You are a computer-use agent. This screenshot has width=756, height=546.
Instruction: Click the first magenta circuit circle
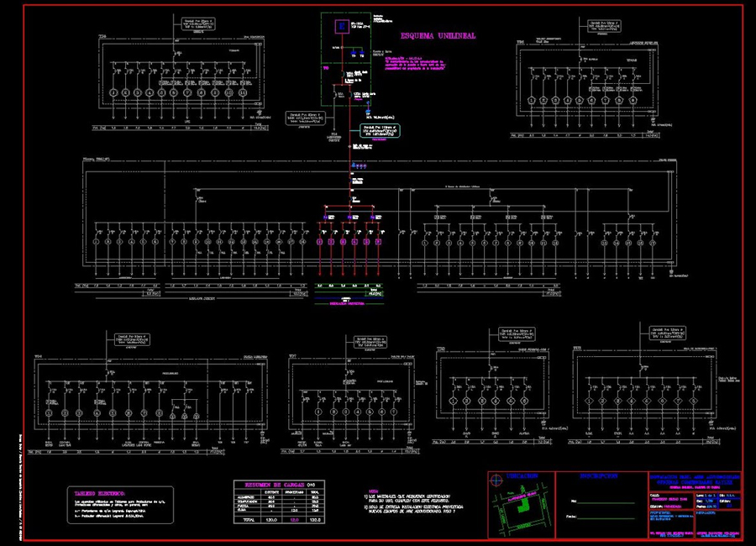pyautogui.click(x=319, y=242)
